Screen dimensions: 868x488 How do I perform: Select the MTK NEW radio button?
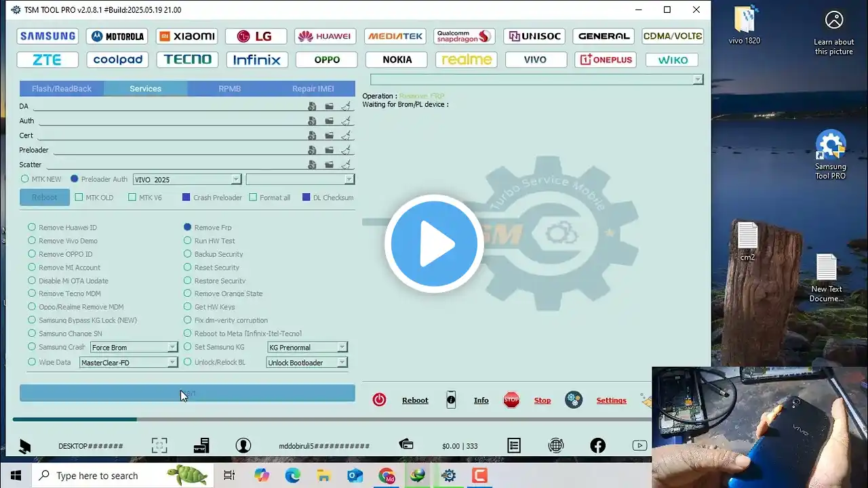click(x=25, y=179)
